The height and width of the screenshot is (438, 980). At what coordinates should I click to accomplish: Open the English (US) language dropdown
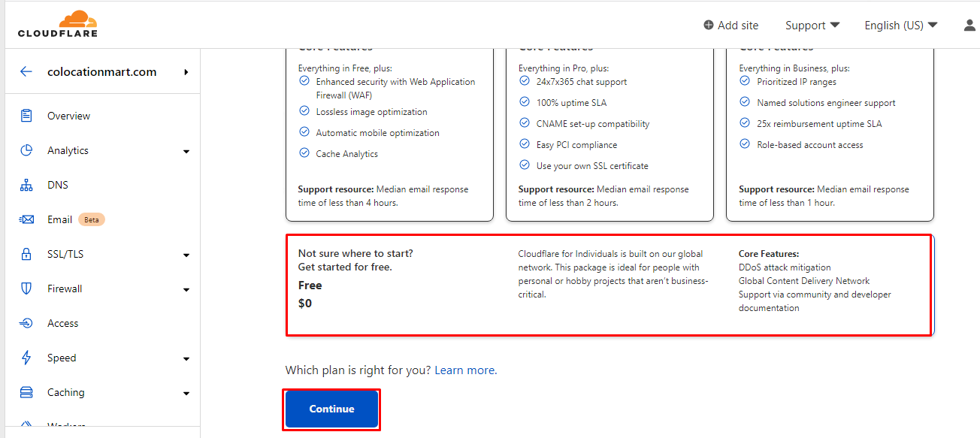coord(900,26)
